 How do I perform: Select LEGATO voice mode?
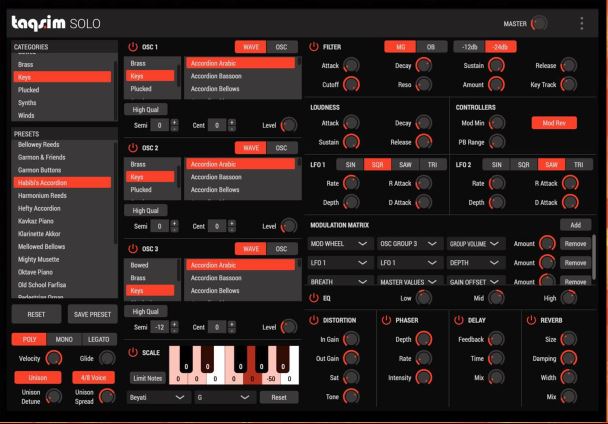tap(98, 339)
